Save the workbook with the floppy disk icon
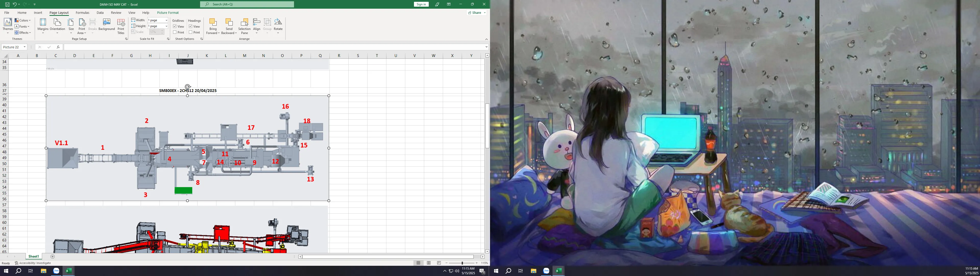Screen dimensions: 980x276 [x=7, y=4]
